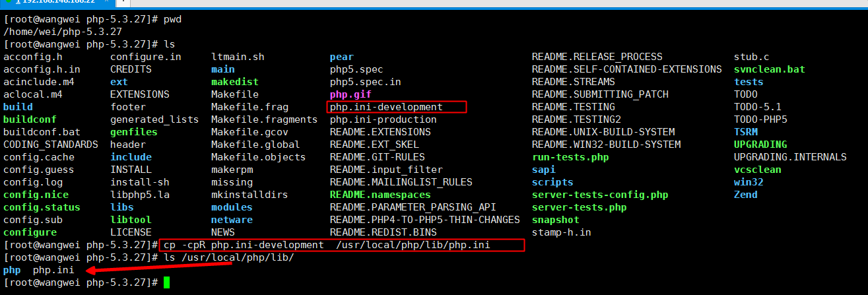Select README.REDIST.BINS in the listing
Viewport: 868px width, 295px height.
pyautogui.click(x=384, y=232)
